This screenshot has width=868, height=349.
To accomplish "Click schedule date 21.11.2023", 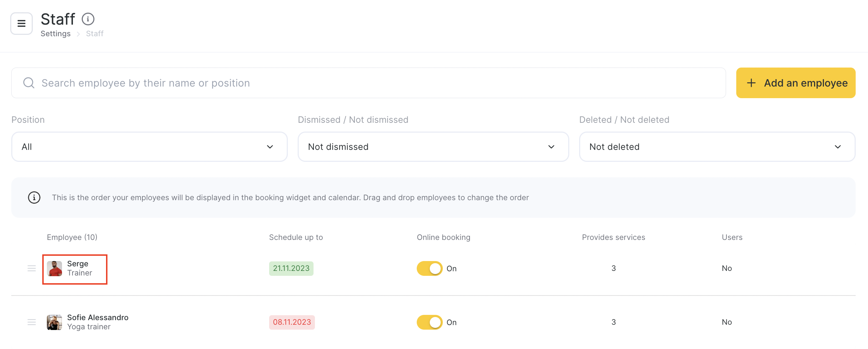I will click(x=291, y=268).
